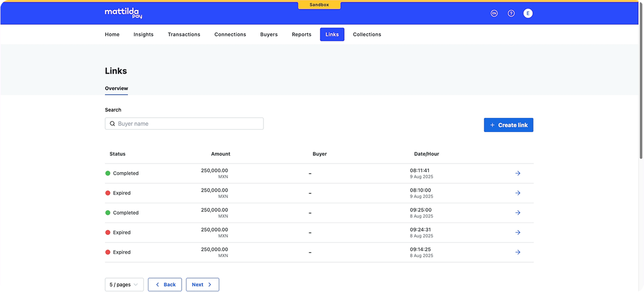Click the Create link button
644x292 pixels.
[508, 125]
